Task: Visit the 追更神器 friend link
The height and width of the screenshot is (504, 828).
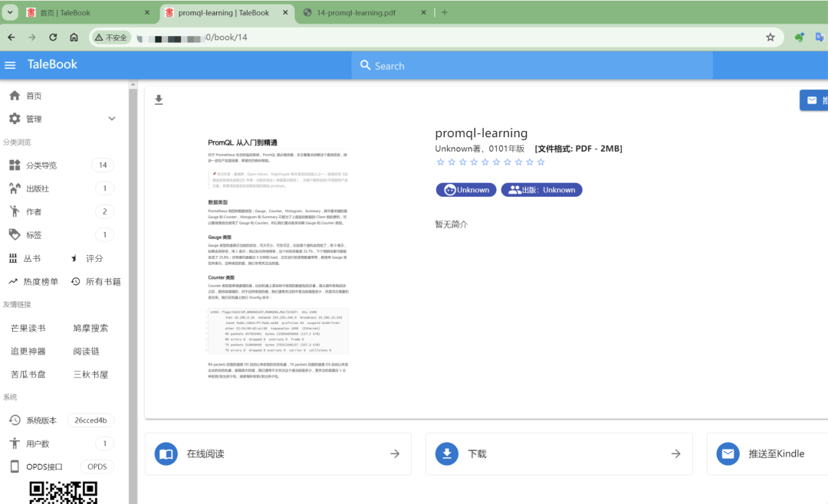Action: [x=28, y=352]
